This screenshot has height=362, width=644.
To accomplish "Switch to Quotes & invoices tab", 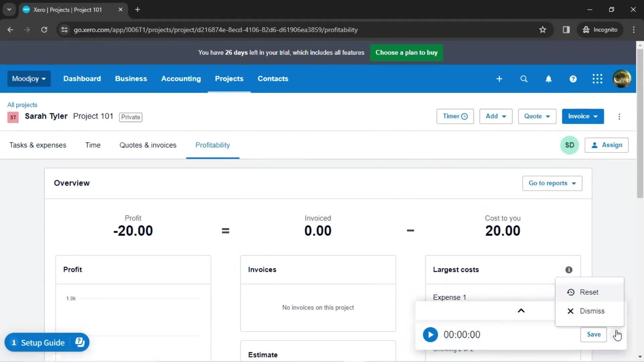I will [x=148, y=145].
